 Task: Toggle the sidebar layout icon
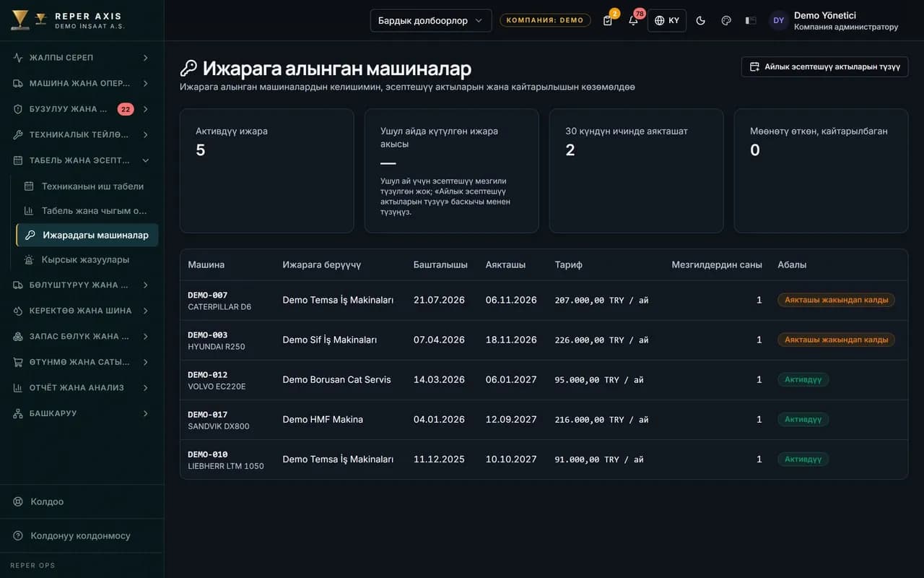[751, 20]
